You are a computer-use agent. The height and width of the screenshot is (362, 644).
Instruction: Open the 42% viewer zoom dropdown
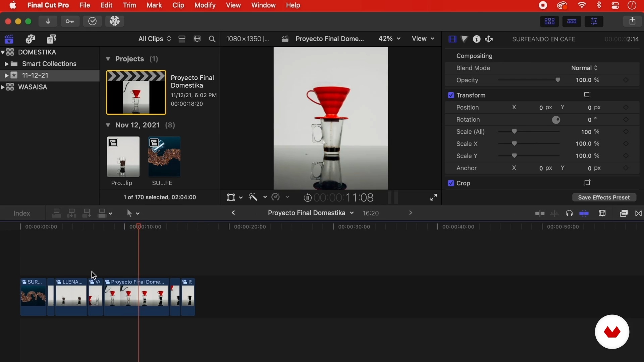click(389, 39)
